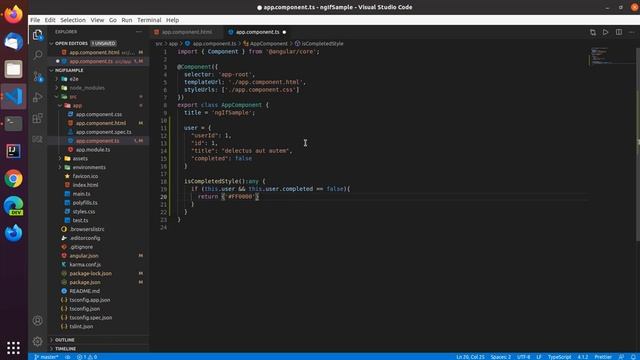Launch Thunderbird mail from the dock
640x360 pixels.
click(13, 42)
